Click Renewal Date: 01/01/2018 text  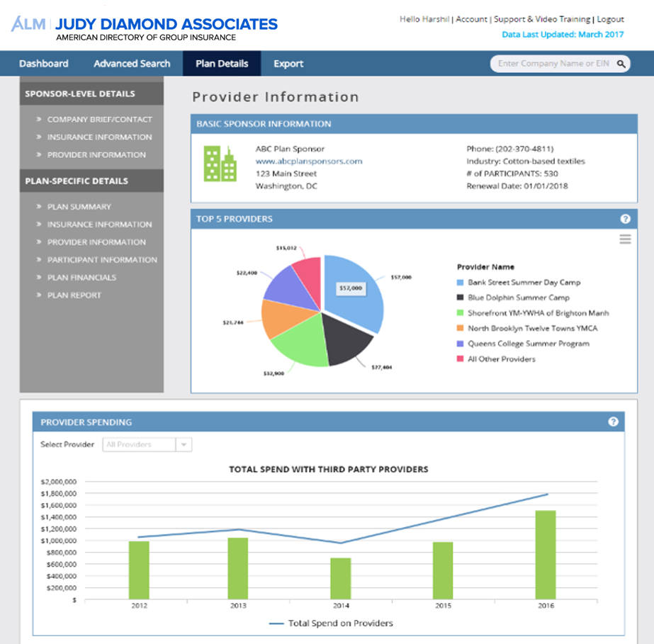[x=517, y=186]
